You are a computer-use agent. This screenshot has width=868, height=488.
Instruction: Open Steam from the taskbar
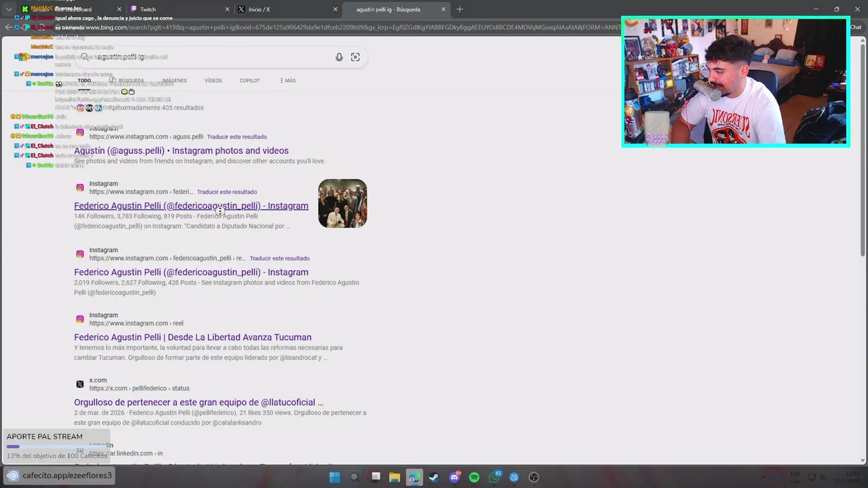coord(434,477)
